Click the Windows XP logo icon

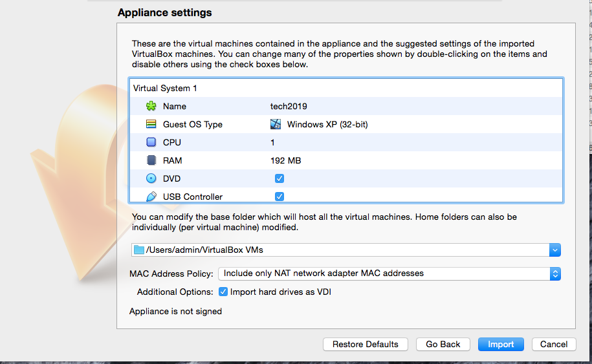pos(276,124)
